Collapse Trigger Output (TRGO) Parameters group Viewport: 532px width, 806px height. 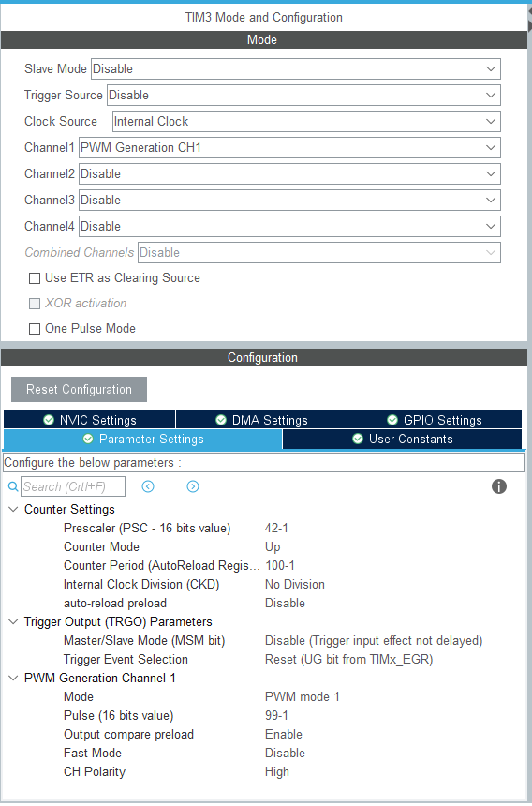pyautogui.click(x=13, y=622)
